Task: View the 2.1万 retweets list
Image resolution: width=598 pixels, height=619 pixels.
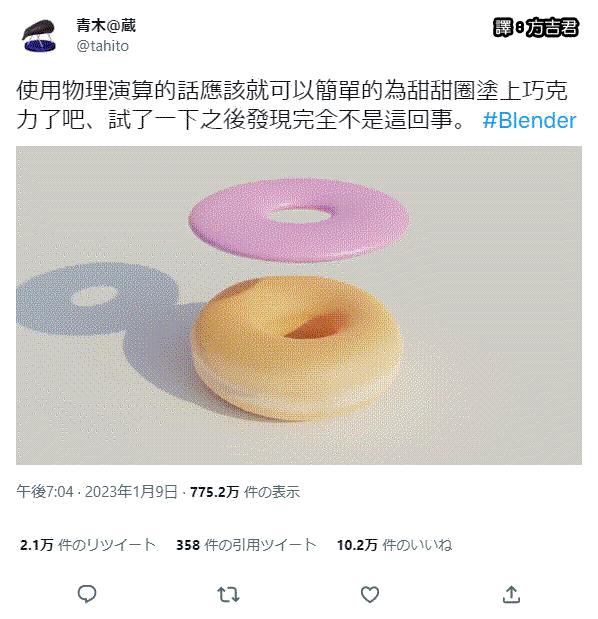Action: coord(88,545)
